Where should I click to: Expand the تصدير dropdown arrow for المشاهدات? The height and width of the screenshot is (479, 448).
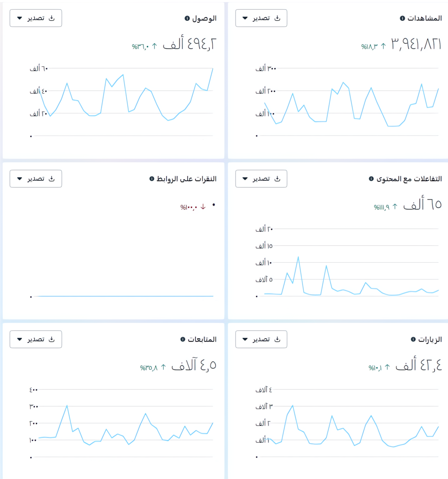tap(245, 18)
